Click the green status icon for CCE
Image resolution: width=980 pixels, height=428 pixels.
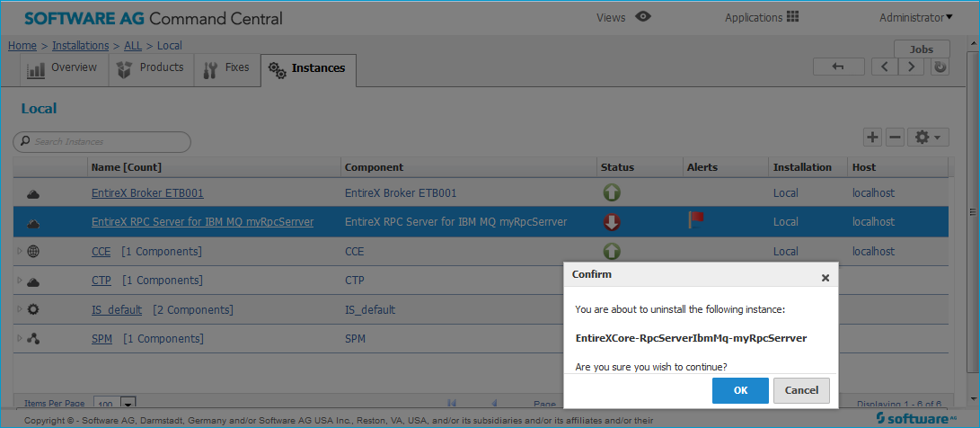click(x=612, y=251)
